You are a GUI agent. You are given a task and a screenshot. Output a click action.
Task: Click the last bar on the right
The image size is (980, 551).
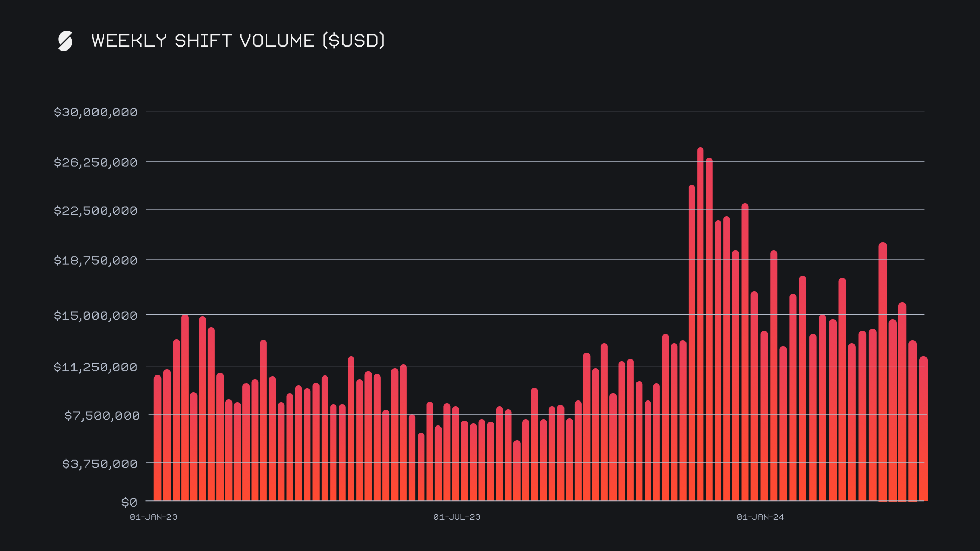point(923,429)
